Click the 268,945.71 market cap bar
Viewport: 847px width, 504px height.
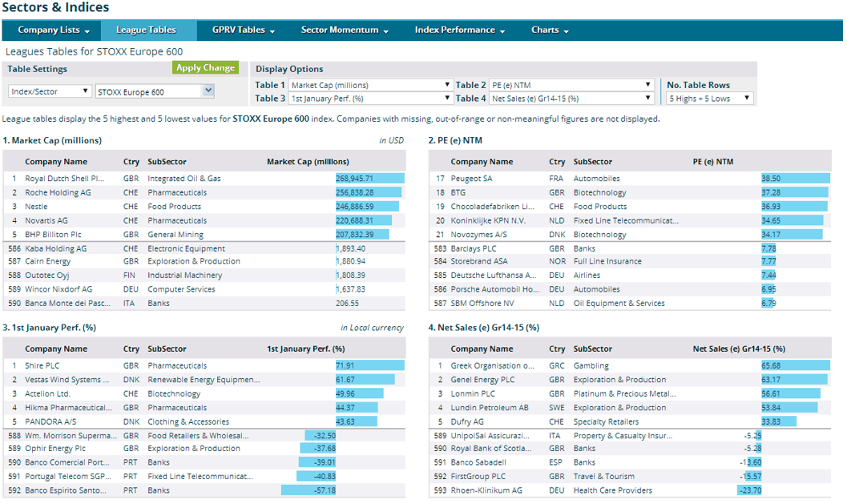pos(370,178)
